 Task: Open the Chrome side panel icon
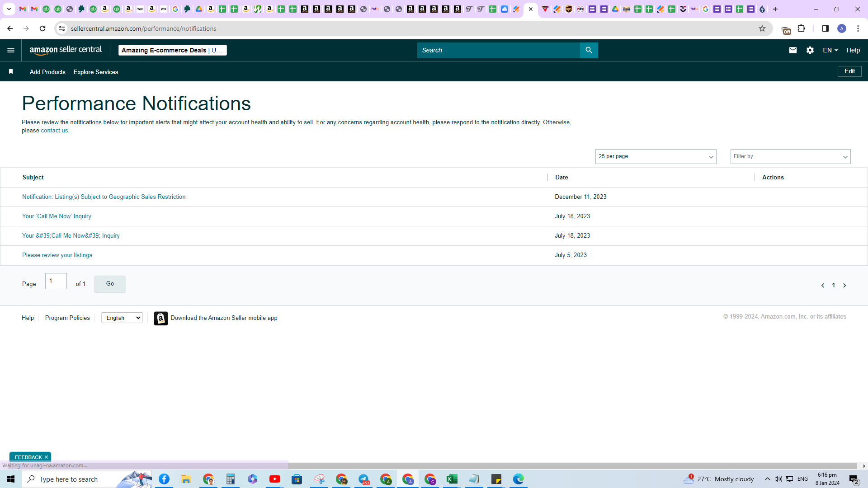(825, 28)
